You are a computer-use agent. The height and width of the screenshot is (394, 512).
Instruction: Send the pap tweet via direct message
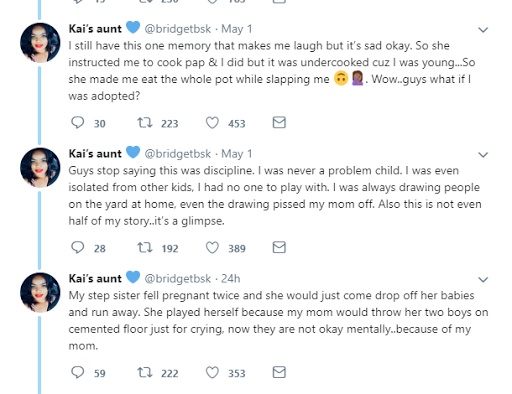point(279,123)
